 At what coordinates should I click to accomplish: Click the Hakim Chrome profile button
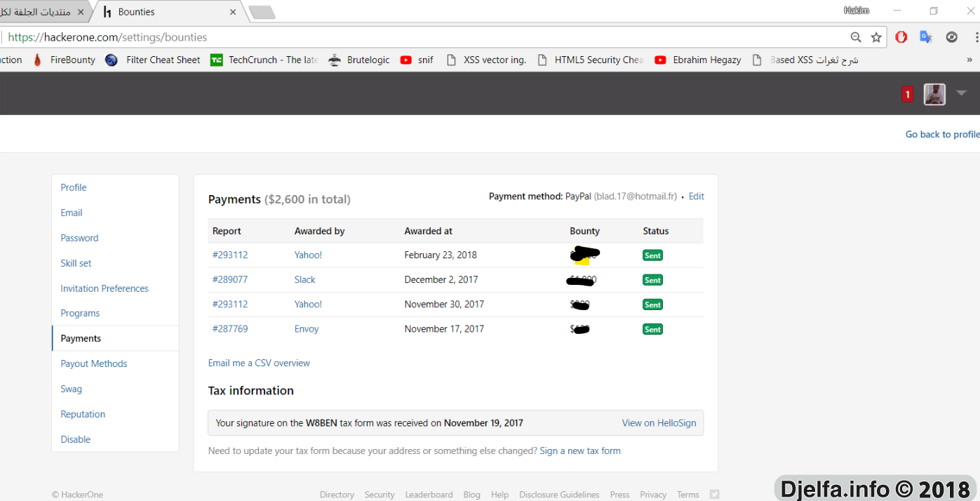857,11
